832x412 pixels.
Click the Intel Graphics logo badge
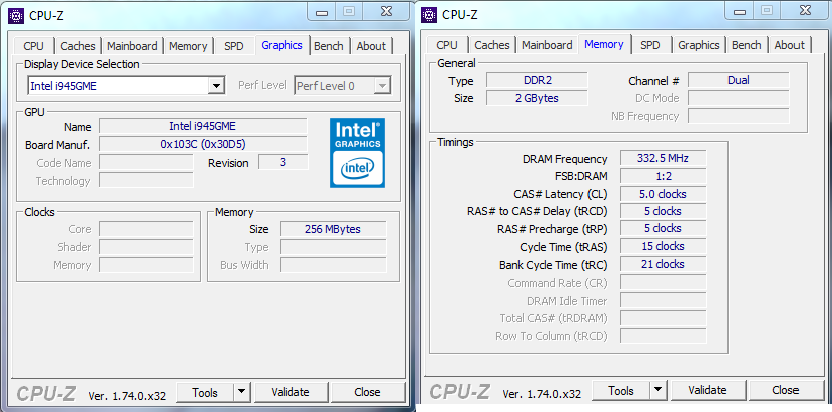click(x=357, y=153)
